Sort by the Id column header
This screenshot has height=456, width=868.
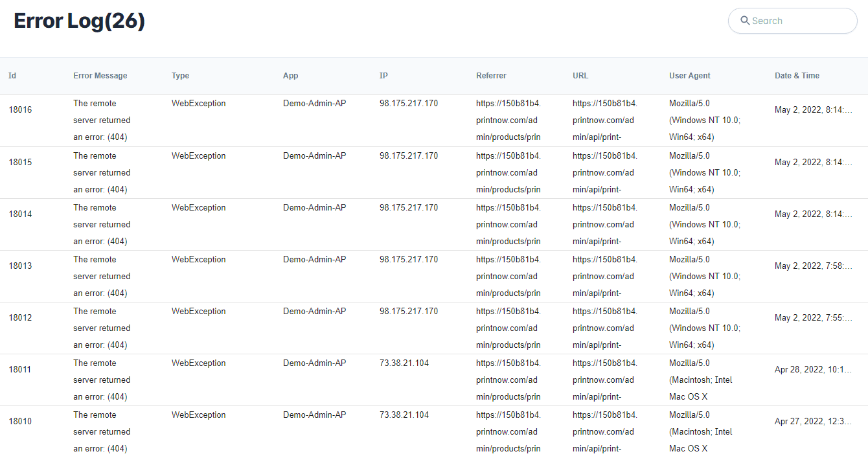pyautogui.click(x=12, y=76)
